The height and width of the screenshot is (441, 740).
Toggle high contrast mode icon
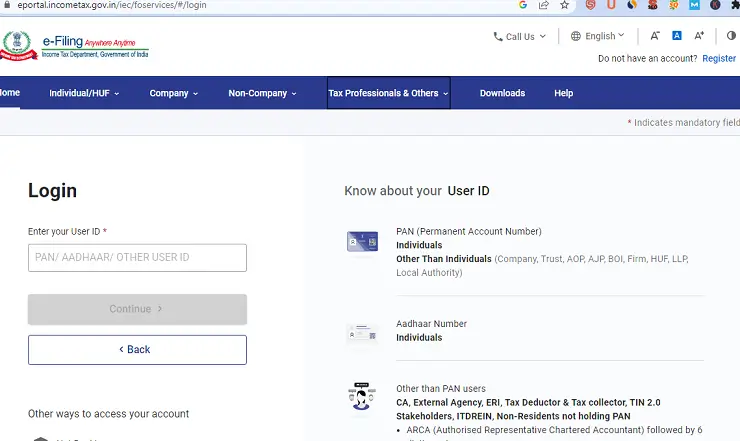tap(731, 35)
